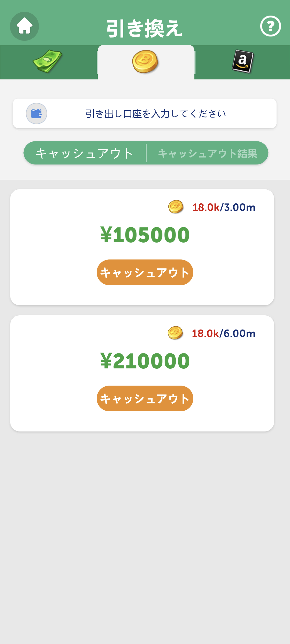The image size is (290, 644).
Task: Select the ¥105000 amount text
Action: click(x=145, y=235)
